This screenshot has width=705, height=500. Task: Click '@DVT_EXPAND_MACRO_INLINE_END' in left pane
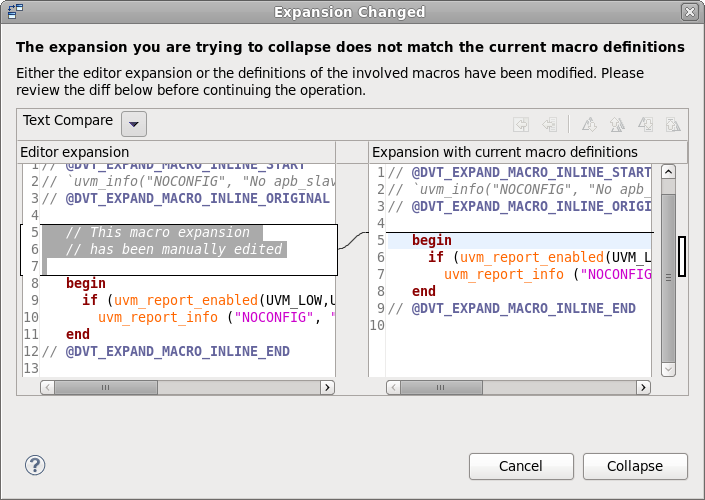tap(178, 351)
